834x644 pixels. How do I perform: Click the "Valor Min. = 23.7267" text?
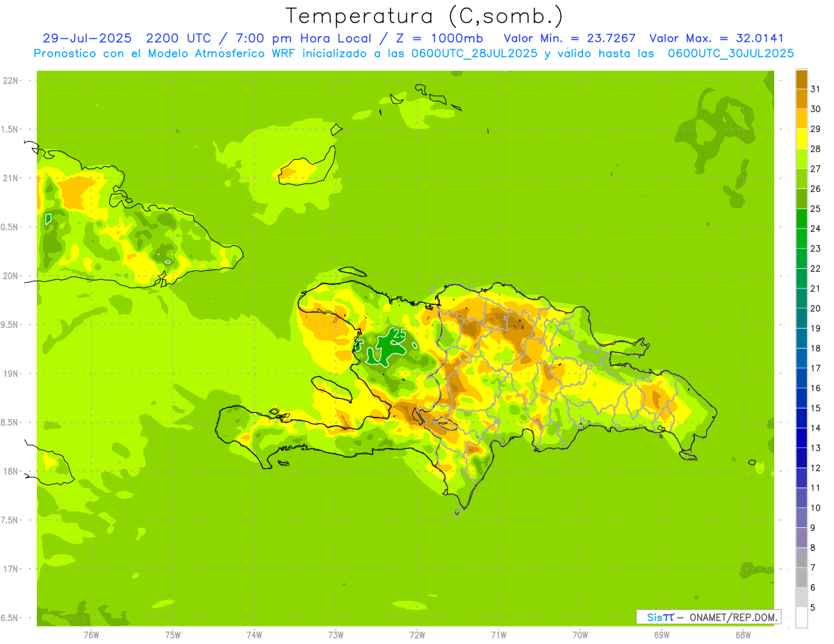pos(569,38)
